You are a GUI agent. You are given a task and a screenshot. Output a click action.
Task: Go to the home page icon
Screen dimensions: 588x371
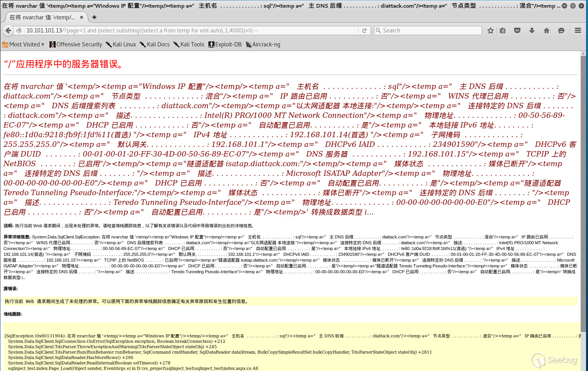pyautogui.click(x=547, y=31)
